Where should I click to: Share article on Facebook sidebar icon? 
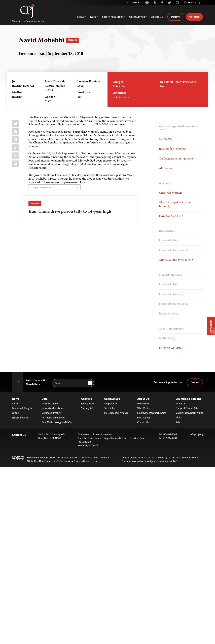point(15,132)
